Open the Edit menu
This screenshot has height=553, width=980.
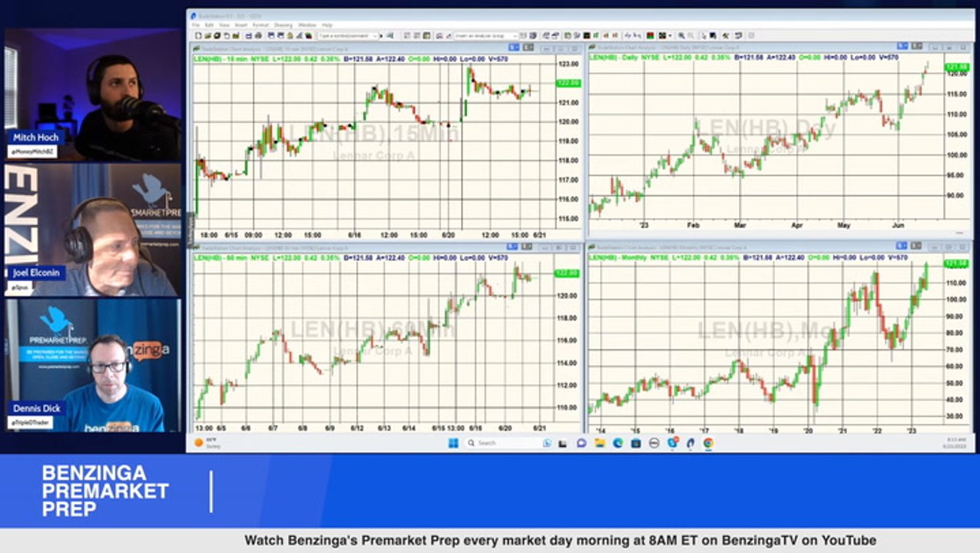(209, 25)
